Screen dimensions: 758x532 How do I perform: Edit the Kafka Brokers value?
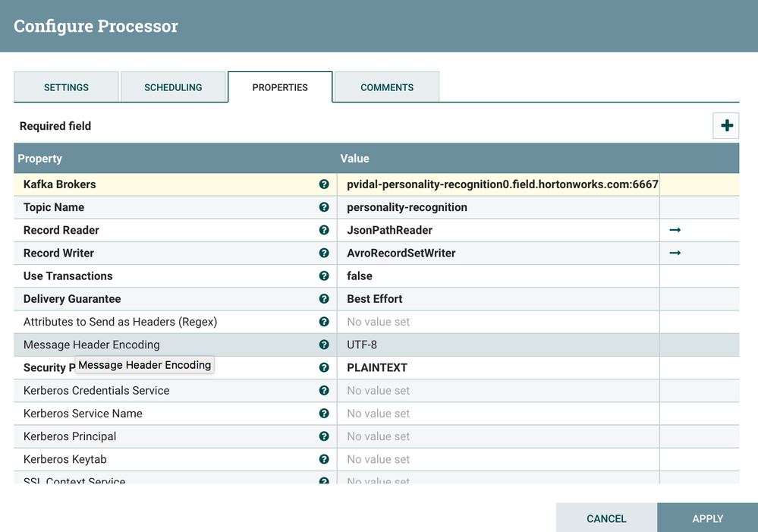(x=499, y=184)
